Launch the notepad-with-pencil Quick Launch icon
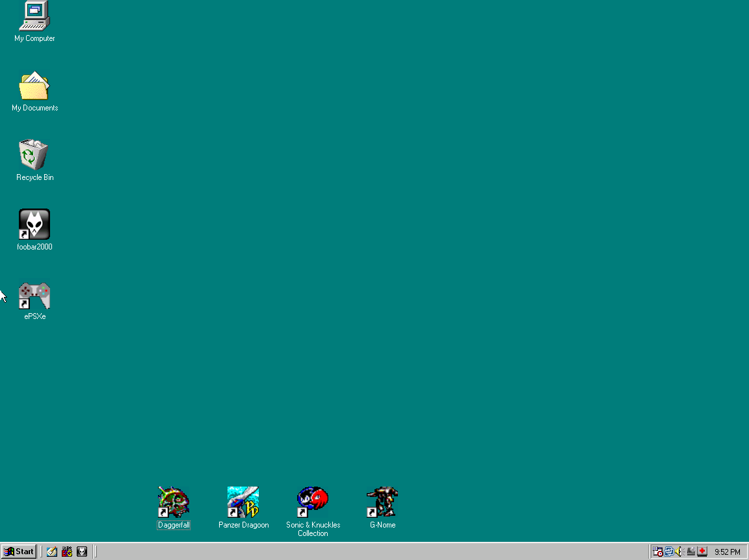Viewport: 749px width, 560px height. [x=51, y=552]
